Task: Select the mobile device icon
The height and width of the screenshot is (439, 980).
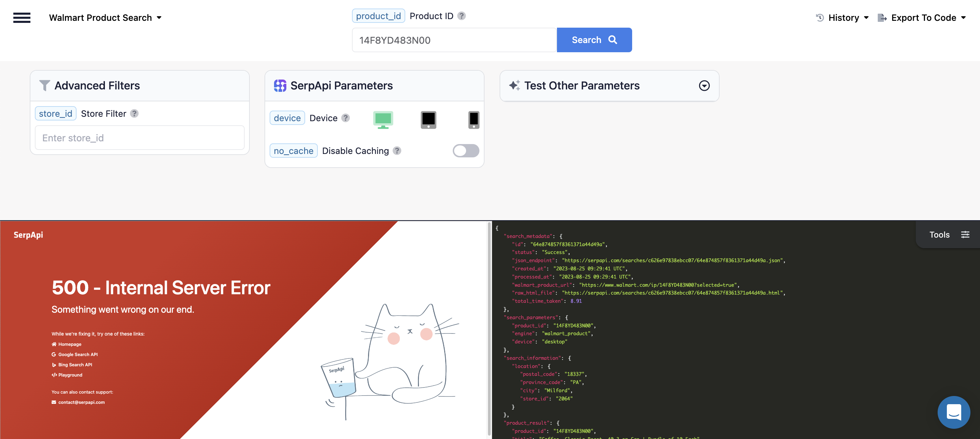Action: 474,119
